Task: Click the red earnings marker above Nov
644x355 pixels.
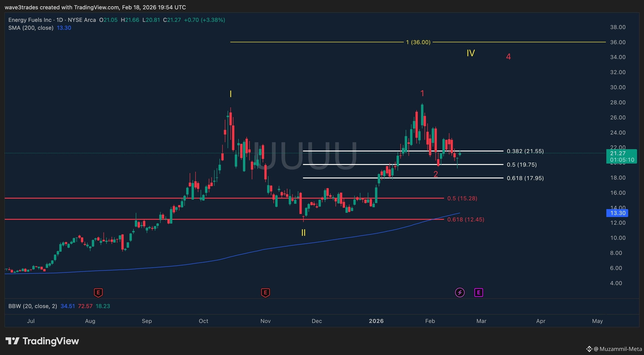Action: pyautogui.click(x=265, y=293)
